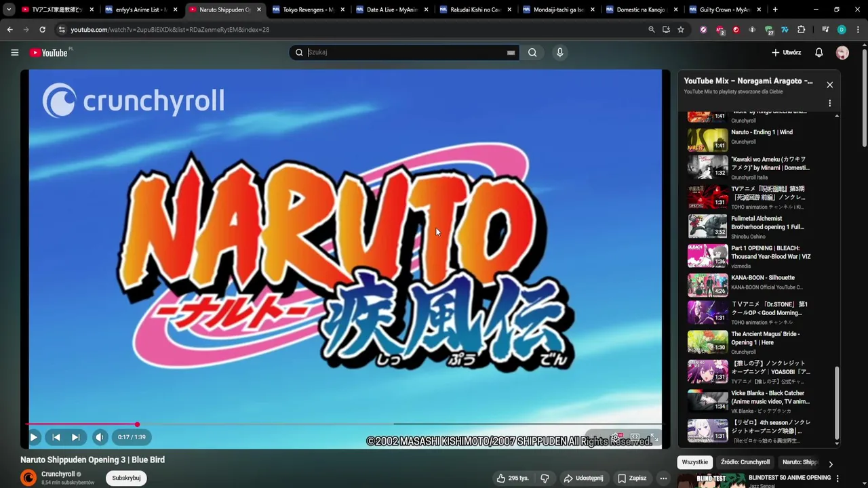This screenshot has width=868, height=488.
Task: Open the tab search dropdown arrow
Action: [x=9, y=9]
